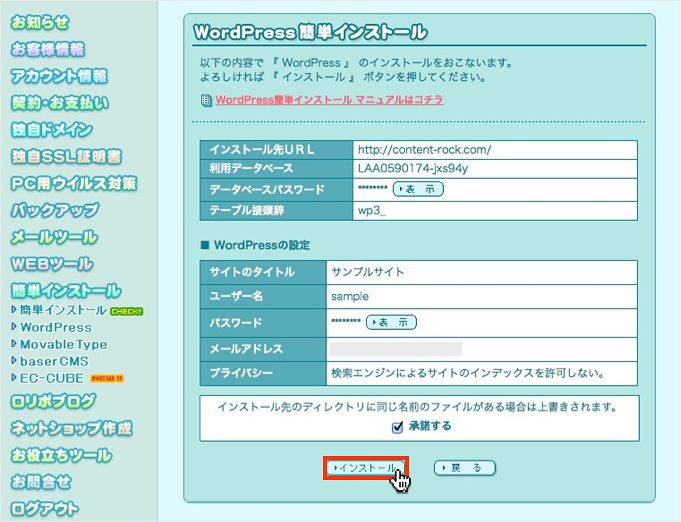Open 独自SSL証明書 in the sidebar
Screen dimensions: 681x522
(66, 156)
